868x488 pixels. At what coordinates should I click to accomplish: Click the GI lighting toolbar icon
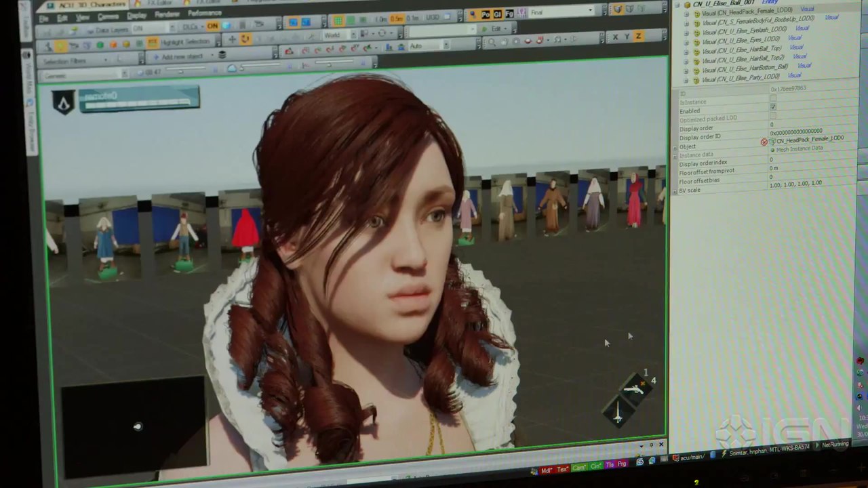point(498,15)
